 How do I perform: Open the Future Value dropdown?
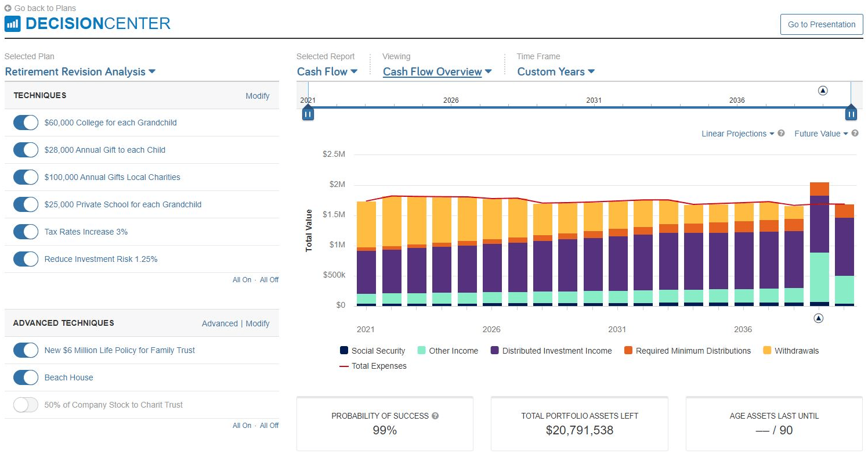822,134
